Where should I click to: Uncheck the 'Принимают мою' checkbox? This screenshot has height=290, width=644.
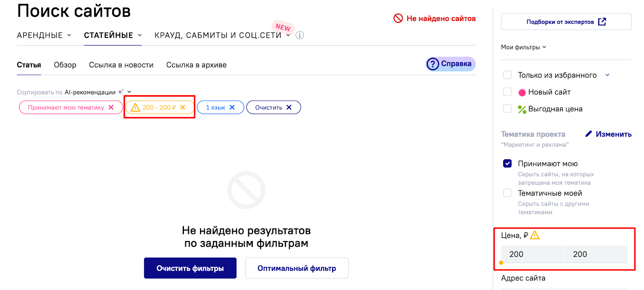508,164
